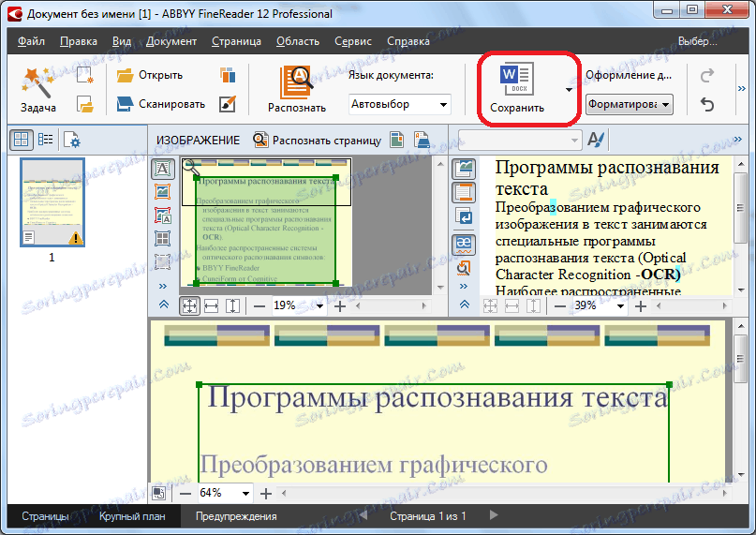Switch pages pane to thumbnails view
This screenshot has width=756, height=535.
click(x=22, y=140)
